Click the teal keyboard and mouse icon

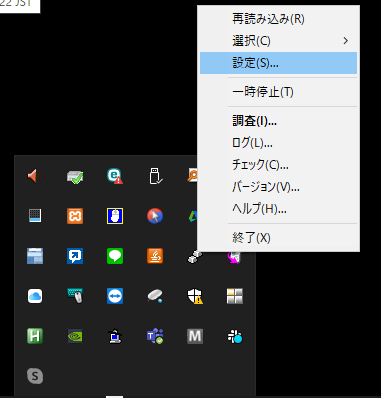75,296
